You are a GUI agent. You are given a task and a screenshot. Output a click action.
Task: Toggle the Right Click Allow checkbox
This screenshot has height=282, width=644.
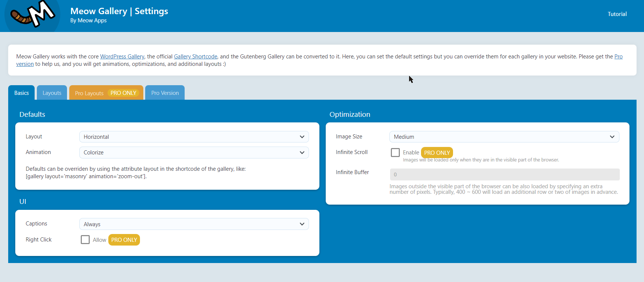(85, 240)
